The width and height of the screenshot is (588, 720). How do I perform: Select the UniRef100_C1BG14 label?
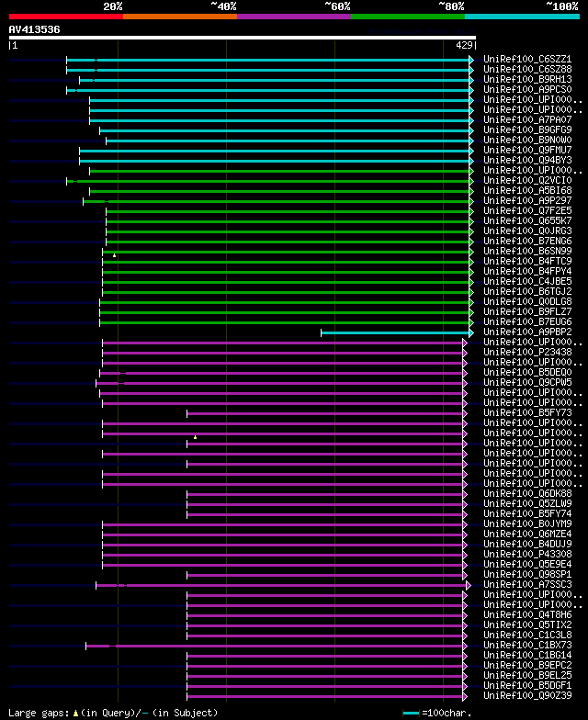tap(527, 656)
